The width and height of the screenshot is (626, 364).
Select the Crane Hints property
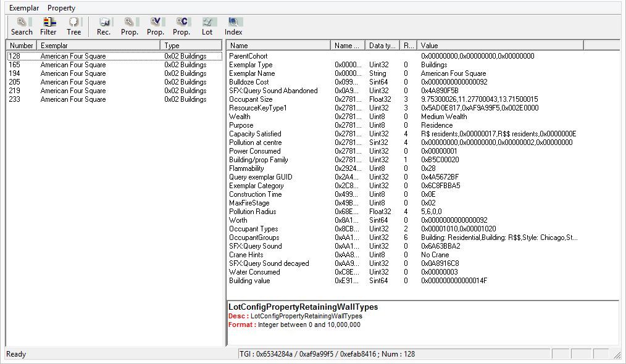pos(246,255)
